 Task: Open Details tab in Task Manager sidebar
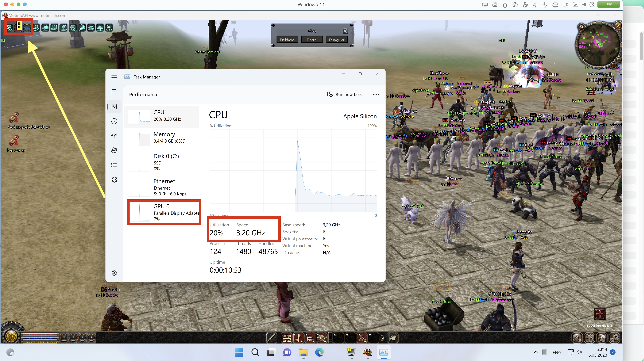click(x=114, y=165)
